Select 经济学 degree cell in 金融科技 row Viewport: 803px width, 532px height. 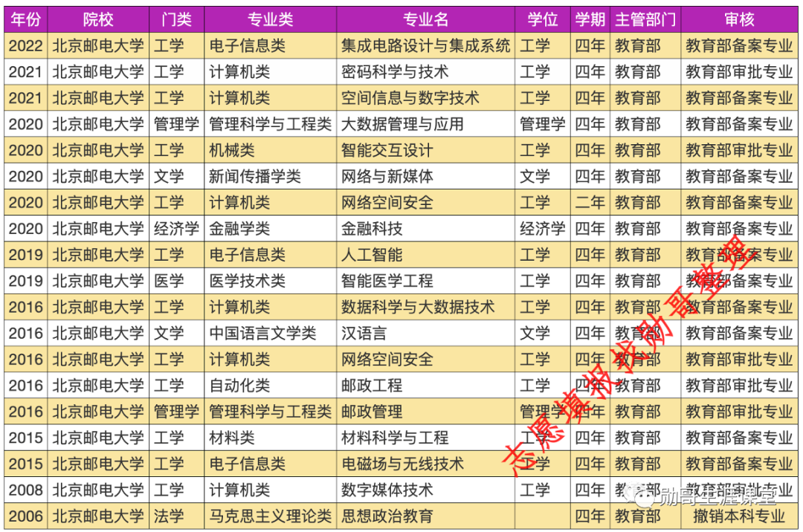point(543,229)
